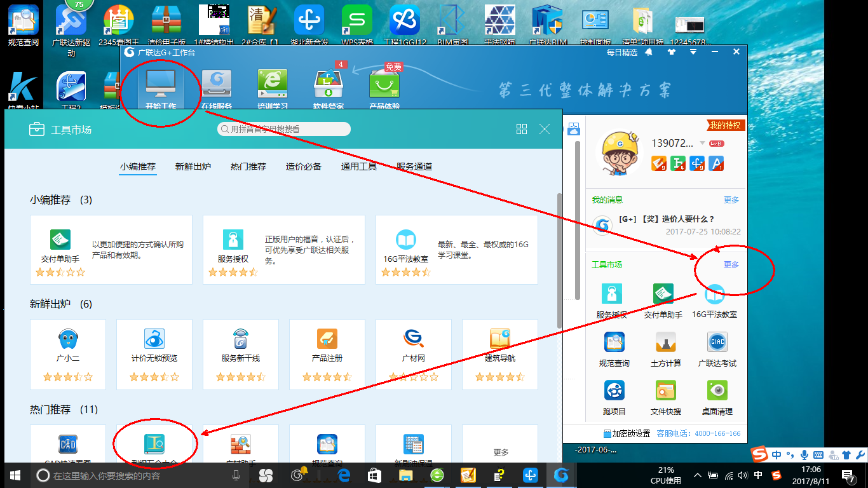Open the 建筑导航 tool

click(500, 355)
